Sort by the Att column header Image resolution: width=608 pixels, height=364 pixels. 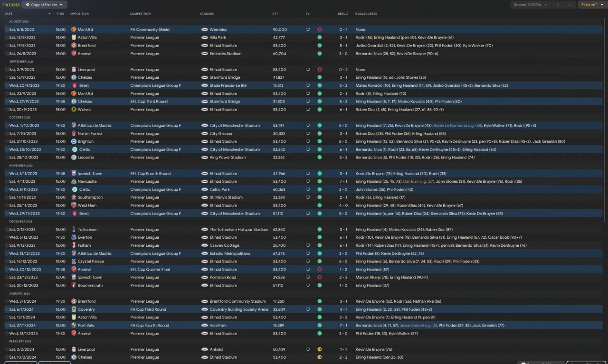(275, 14)
